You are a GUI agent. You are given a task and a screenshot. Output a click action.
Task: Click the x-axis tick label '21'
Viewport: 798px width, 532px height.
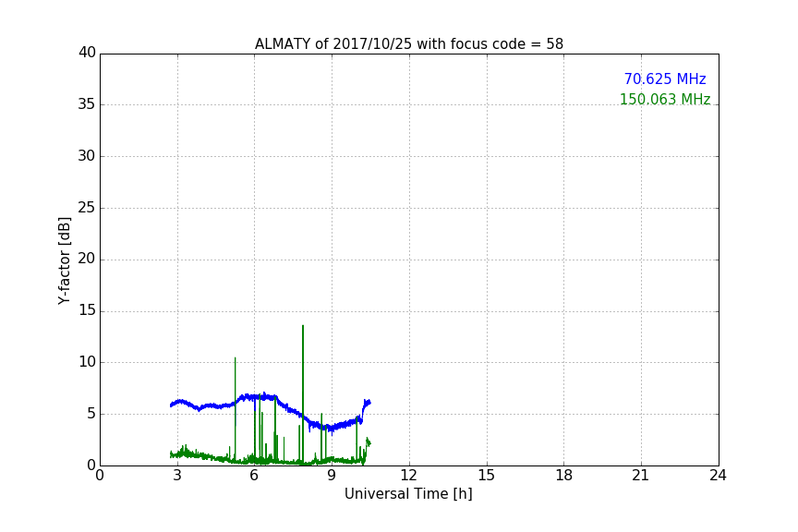641,476
